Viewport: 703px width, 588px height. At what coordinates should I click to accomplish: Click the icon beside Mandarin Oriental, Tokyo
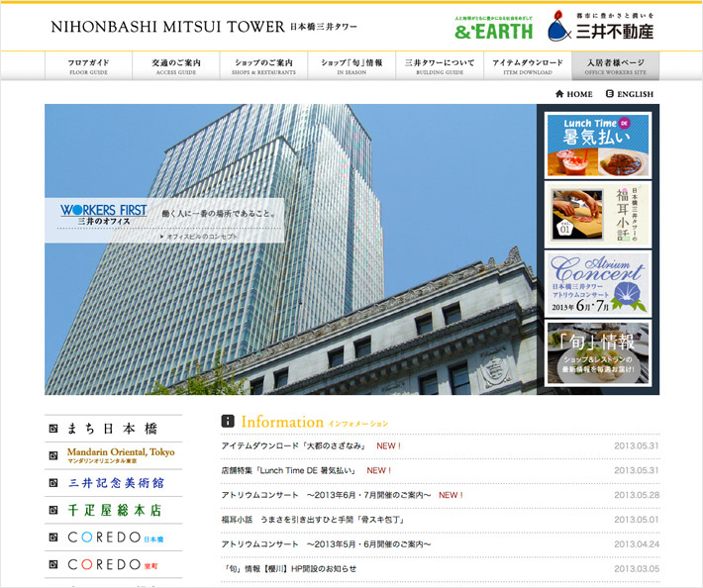click(x=53, y=455)
